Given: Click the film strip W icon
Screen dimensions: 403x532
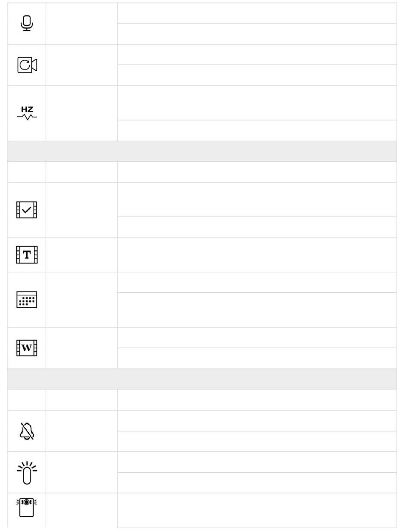Looking at the screenshot, I should click(x=27, y=348).
